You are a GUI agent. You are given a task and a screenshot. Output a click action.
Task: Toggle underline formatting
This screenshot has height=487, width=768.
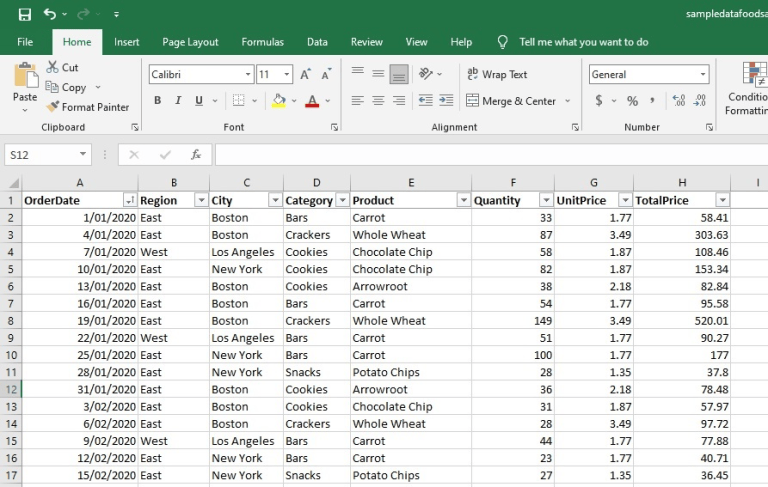[x=199, y=100]
